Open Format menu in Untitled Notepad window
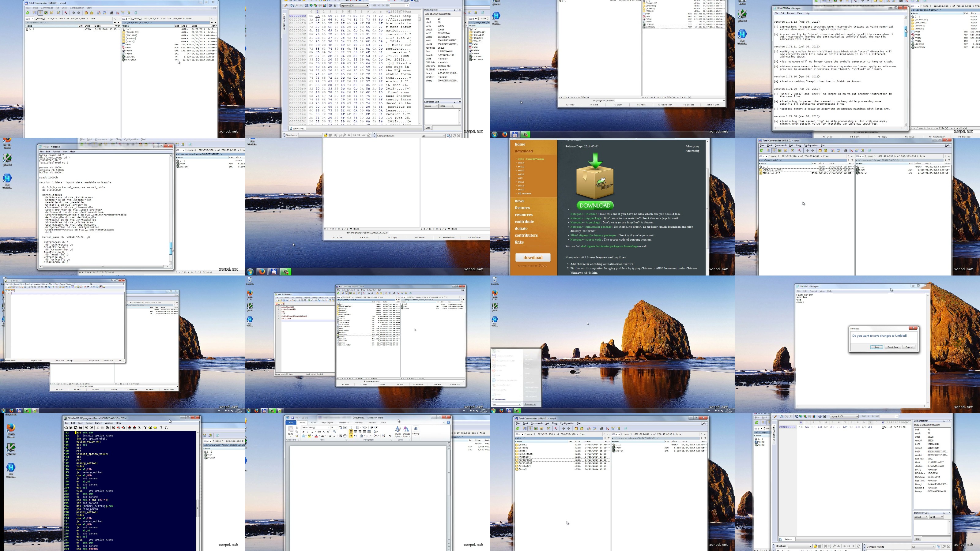Screen dimensions: 980x551 (813, 291)
